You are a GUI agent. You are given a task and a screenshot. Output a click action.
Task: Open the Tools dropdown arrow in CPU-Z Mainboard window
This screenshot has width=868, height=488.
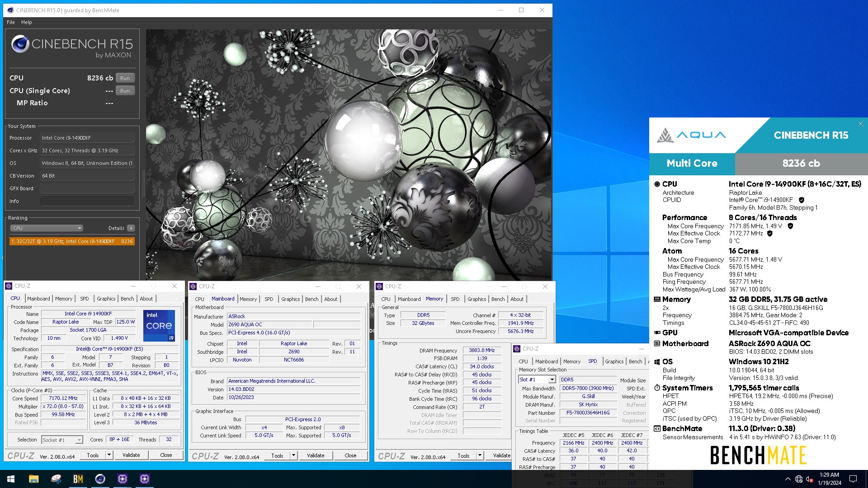click(293, 455)
